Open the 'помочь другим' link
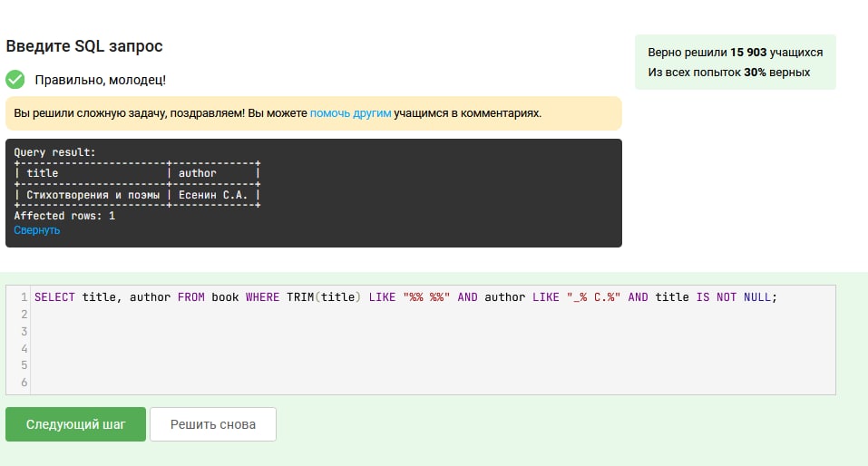868x466 pixels. click(x=350, y=113)
